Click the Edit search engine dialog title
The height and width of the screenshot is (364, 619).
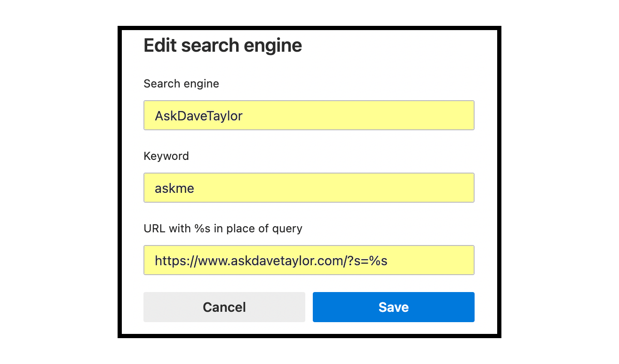(x=222, y=45)
